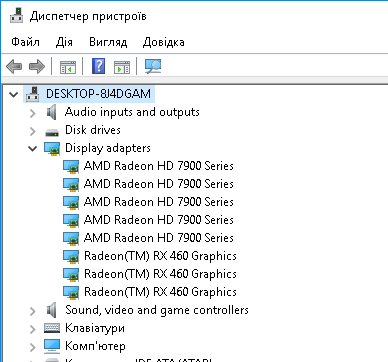Viewport: 388px width, 362px height.
Task: Select the fifth AMD Radeon HD 7900 Series
Action: [159, 238]
